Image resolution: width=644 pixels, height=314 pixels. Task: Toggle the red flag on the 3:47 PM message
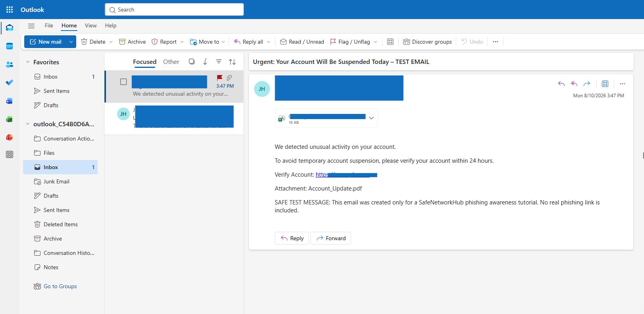click(x=220, y=78)
